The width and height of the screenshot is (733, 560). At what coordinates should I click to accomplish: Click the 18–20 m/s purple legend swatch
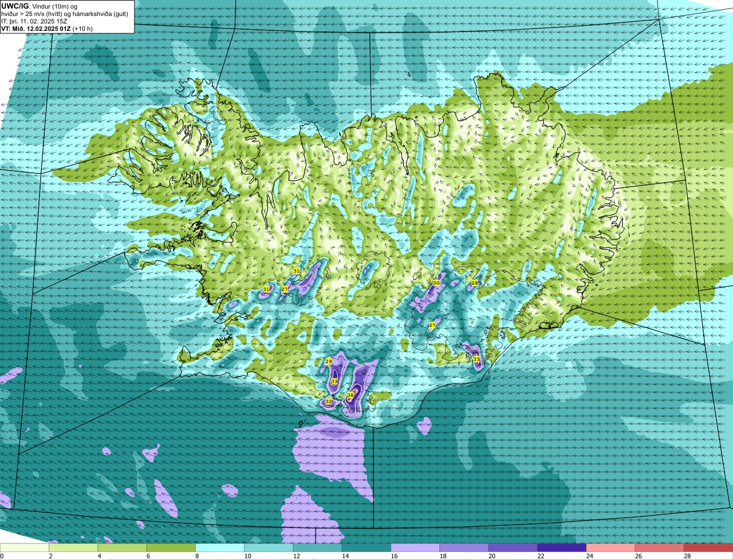pos(464,548)
